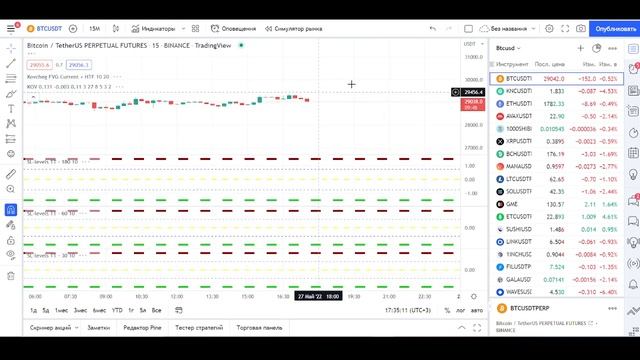640x360 pixels.
Task: Toggle percent scale
Action: pyautogui.click(x=447, y=310)
